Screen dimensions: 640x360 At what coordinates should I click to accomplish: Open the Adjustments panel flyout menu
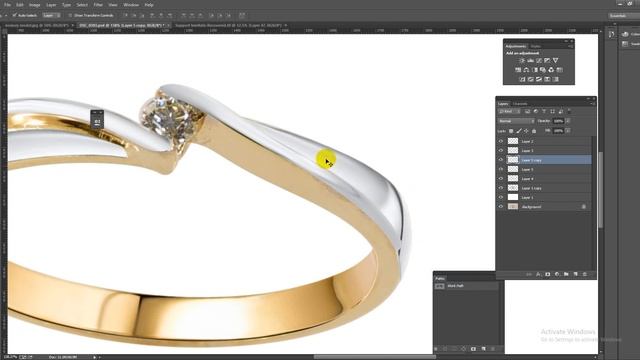pyautogui.click(x=570, y=46)
